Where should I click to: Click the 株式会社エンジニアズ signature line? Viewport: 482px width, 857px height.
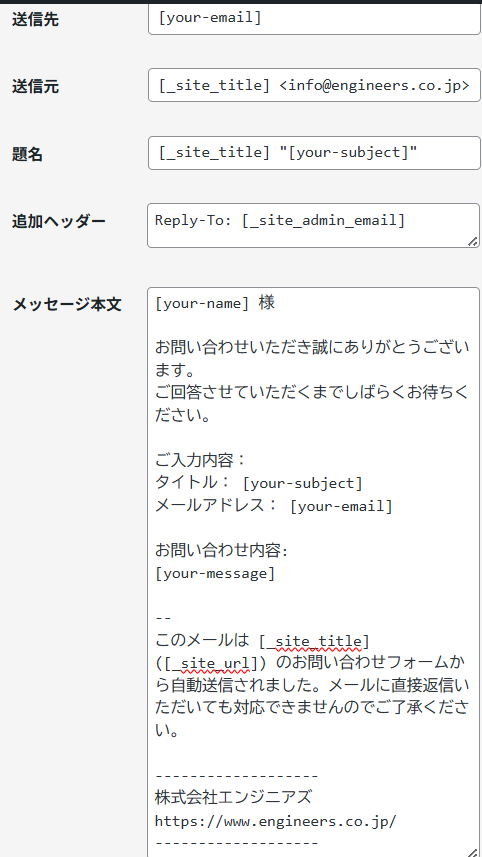tap(233, 797)
